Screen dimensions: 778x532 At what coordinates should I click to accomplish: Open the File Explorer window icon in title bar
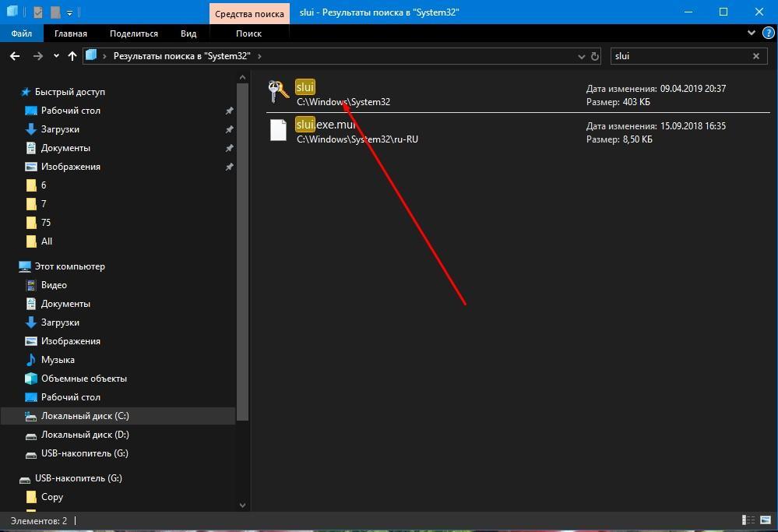[x=13, y=12]
